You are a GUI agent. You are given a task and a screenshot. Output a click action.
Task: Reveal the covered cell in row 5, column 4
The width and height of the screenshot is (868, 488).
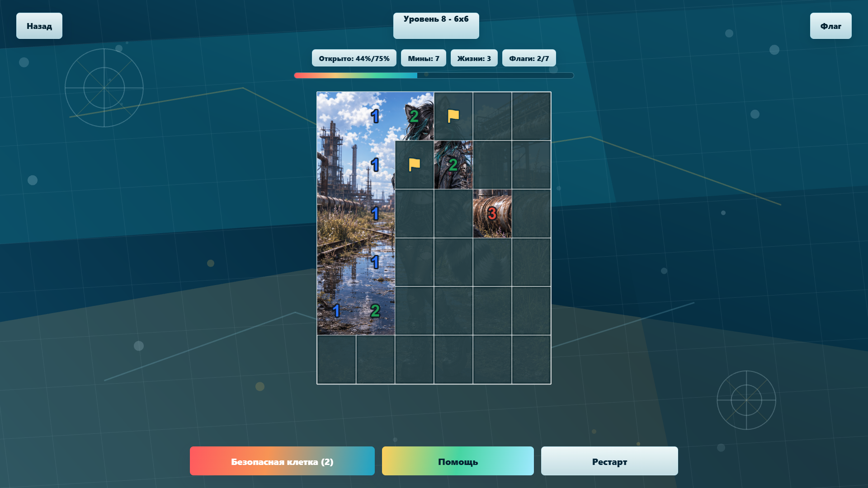(453, 311)
